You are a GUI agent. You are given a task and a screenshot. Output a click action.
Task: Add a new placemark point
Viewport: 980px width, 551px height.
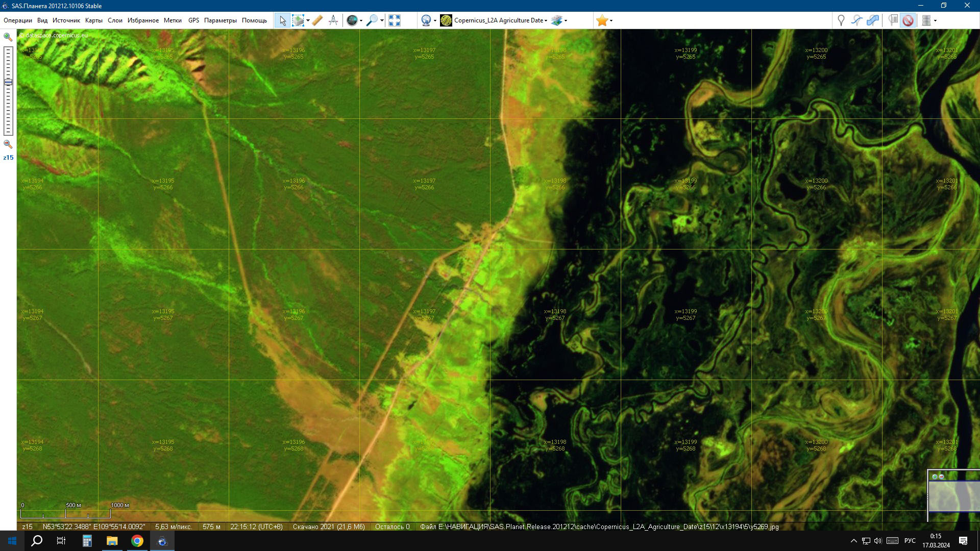point(841,20)
